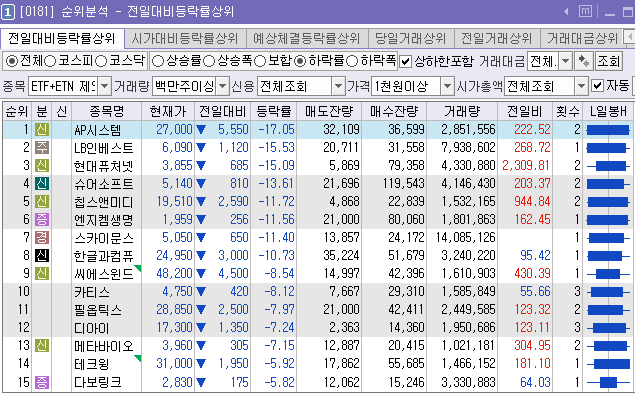
Task: Switch to 거래대금상위 tab
Action: tap(582, 38)
